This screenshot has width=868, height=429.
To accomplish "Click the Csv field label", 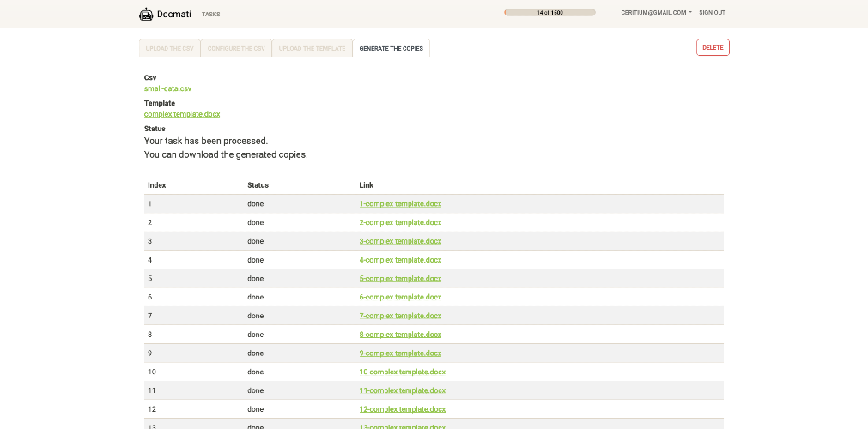I will pos(150,77).
